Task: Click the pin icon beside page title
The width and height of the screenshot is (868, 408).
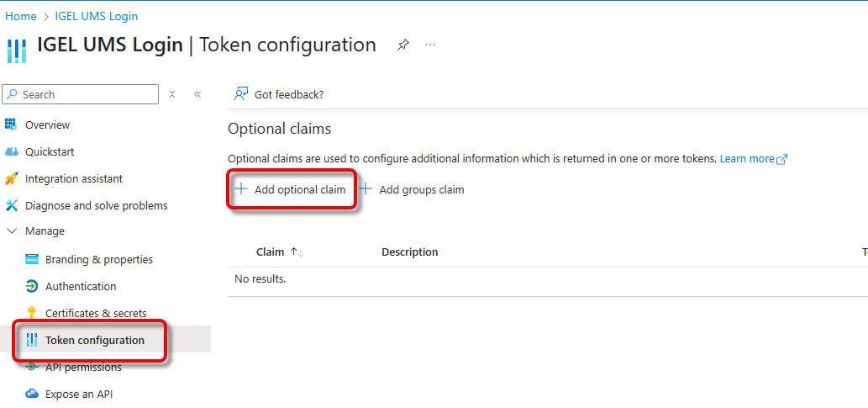Action: 403,45
